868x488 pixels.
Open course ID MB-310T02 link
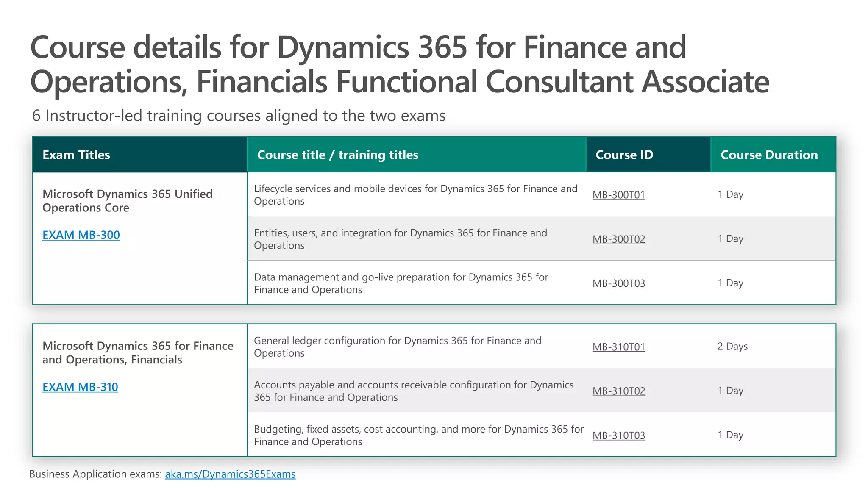tap(619, 391)
